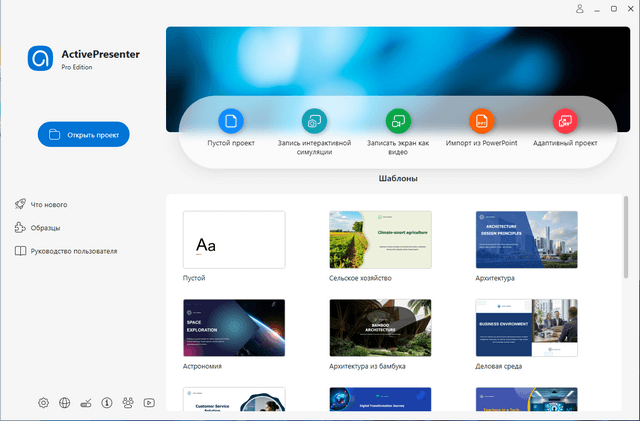Click the Пустой проект blank project icon
The image size is (640, 421).
tap(231, 121)
